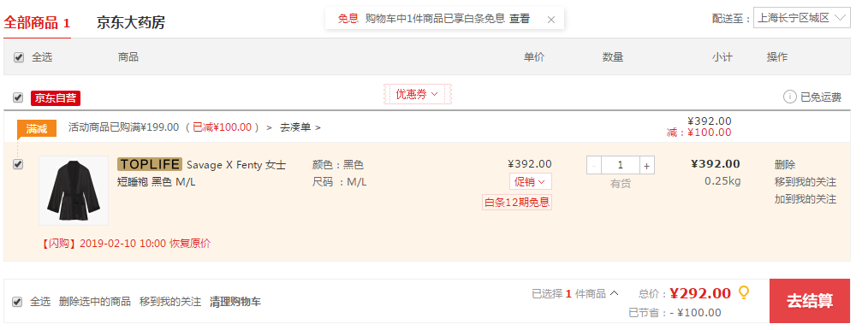Toggle the bottom 全选 checkbox
The image size is (868, 330).
(17, 302)
